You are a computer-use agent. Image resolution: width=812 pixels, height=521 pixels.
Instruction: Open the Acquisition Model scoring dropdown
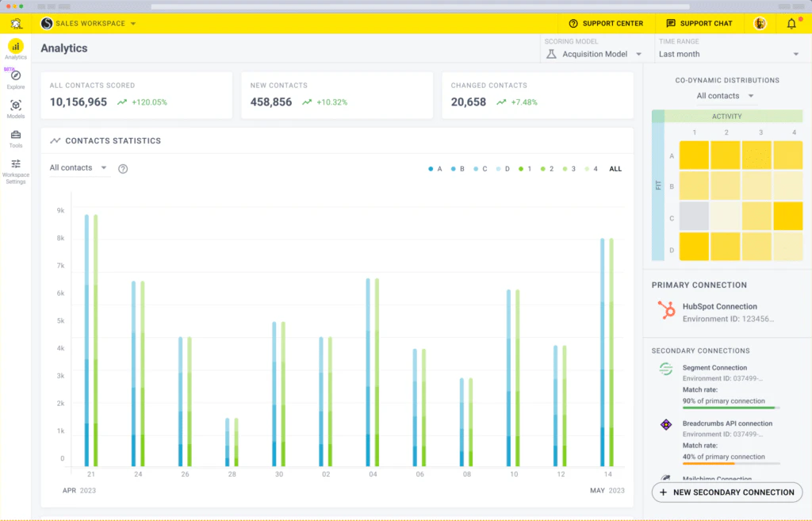595,54
